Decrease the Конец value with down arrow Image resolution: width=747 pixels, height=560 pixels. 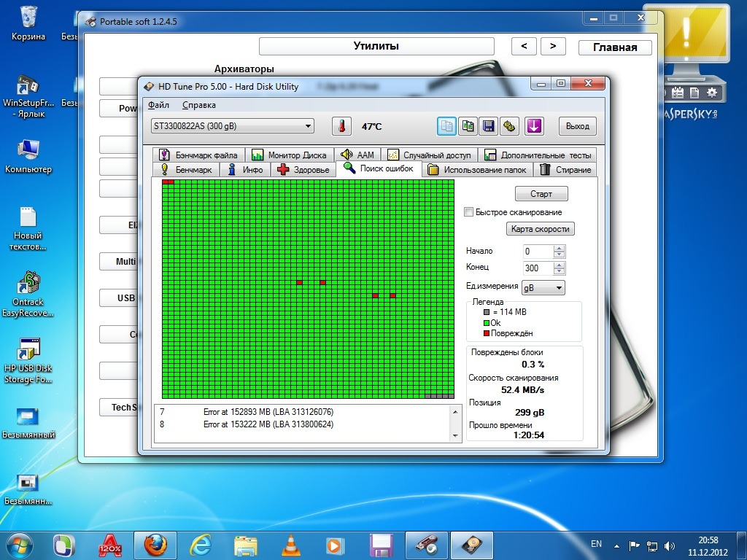coord(560,271)
